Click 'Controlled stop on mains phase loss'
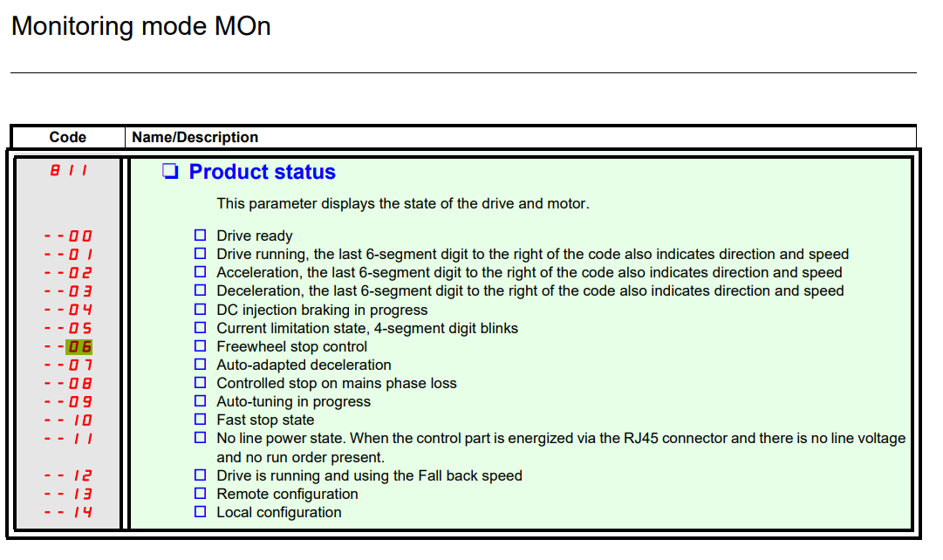943x560 pixels. 337,383
